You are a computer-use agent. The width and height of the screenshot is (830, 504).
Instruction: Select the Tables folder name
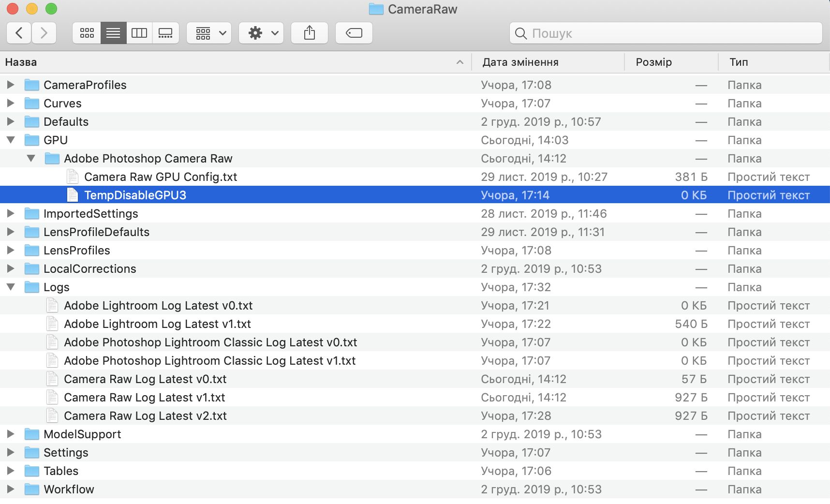(x=61, y=471)
